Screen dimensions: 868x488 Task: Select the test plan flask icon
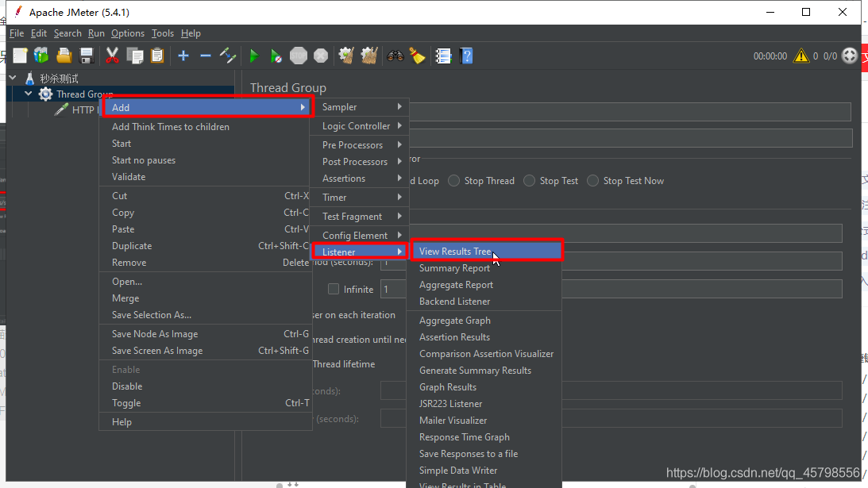(x=30, y=79)
